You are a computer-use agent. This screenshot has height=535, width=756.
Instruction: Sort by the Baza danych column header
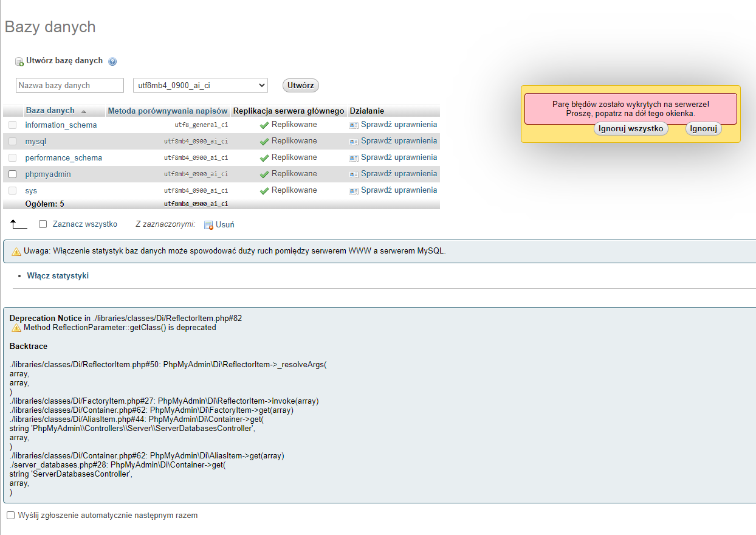tap(50, 111)
